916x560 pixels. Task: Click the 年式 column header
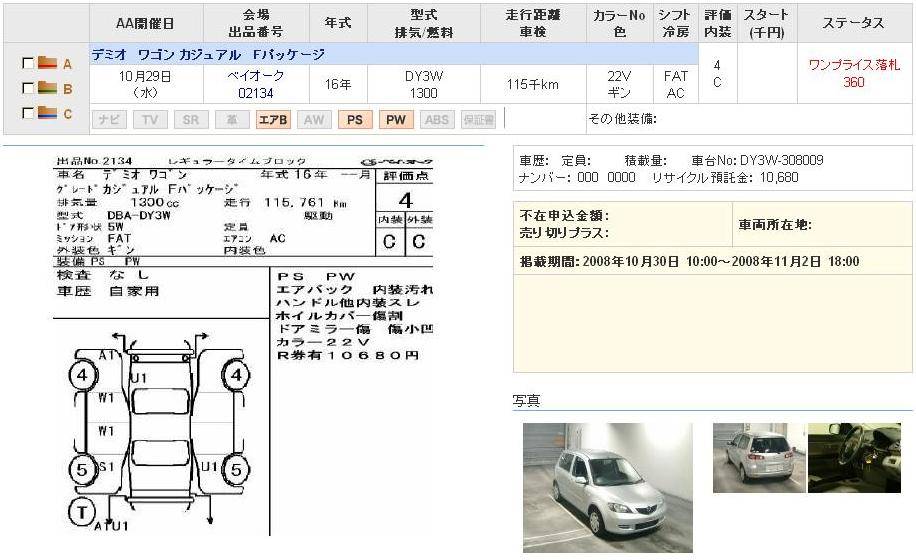coord(338,23)
